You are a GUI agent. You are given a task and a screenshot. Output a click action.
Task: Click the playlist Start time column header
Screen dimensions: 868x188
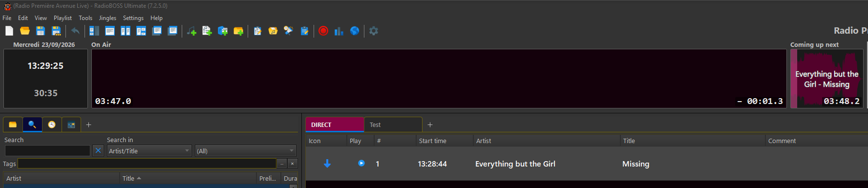(x=444, y=141)
